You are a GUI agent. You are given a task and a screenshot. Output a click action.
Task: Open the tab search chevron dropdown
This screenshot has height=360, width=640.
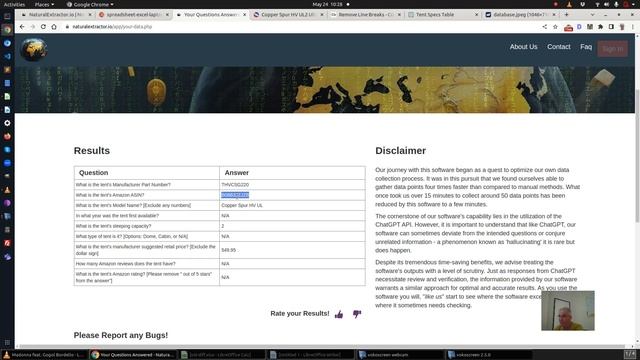[592, 14]
